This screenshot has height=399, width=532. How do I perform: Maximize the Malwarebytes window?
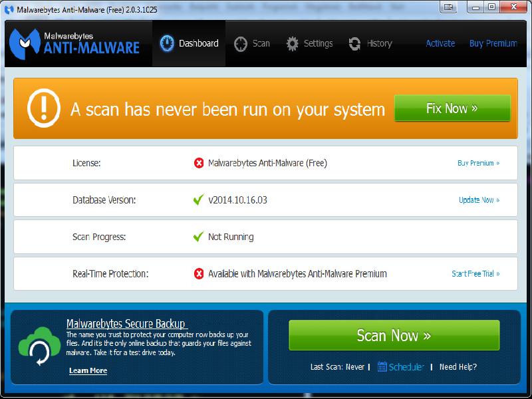(491, 7)
